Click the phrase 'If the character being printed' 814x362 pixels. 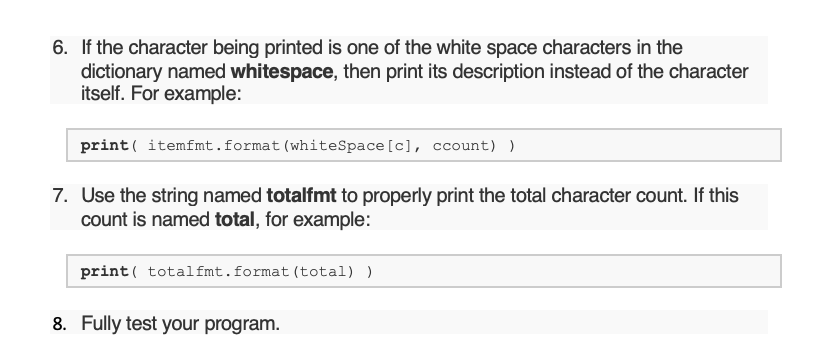(203, 48)
